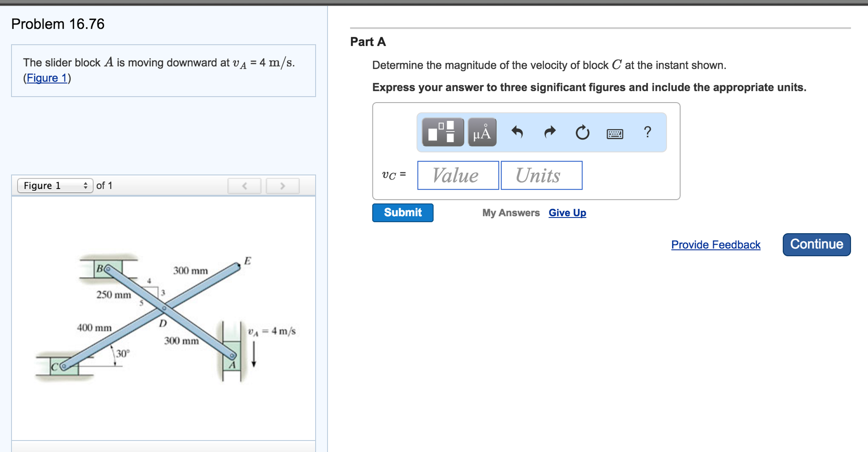Viewport: 868px width, 452px height.
Task: Click inside the Units input field
Action: point(541,175)
